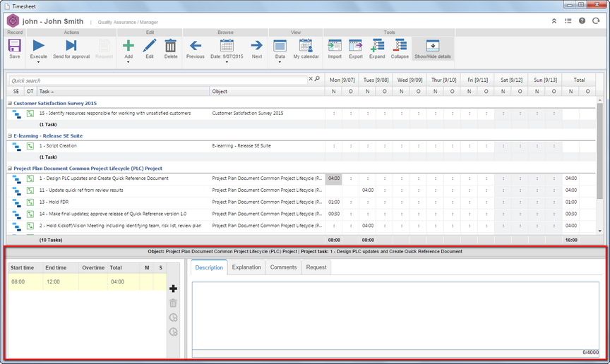Viewport: 610px width, 364px height.
Task: Click the Execute play icon
Action: 39,46
